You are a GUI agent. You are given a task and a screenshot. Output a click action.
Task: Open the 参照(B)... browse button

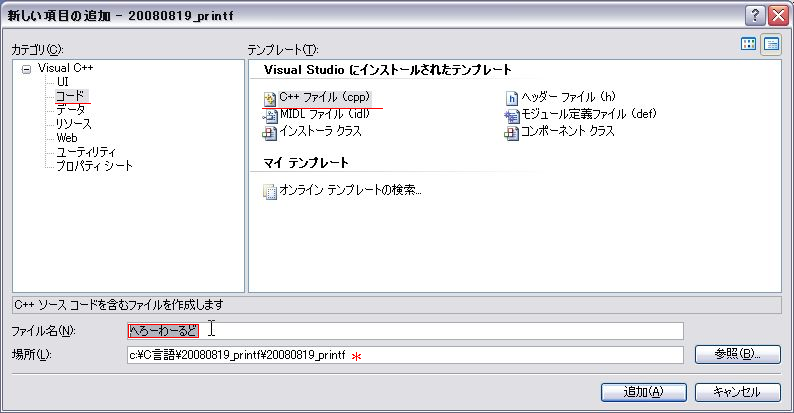coord(738,354)
